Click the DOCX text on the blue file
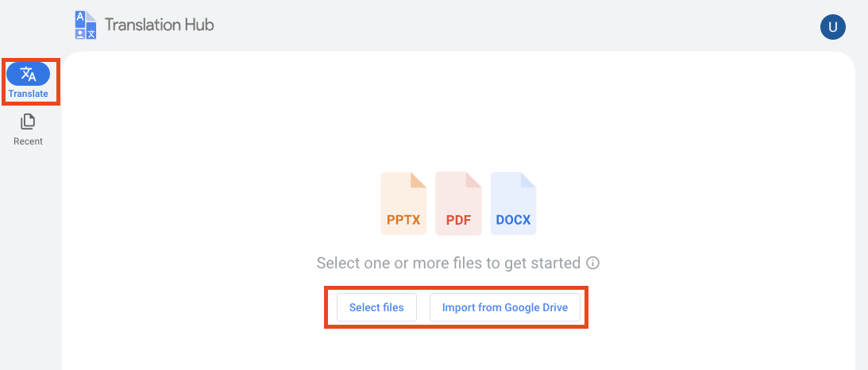This screenshot has width=868, height=370. click(513, 220)
